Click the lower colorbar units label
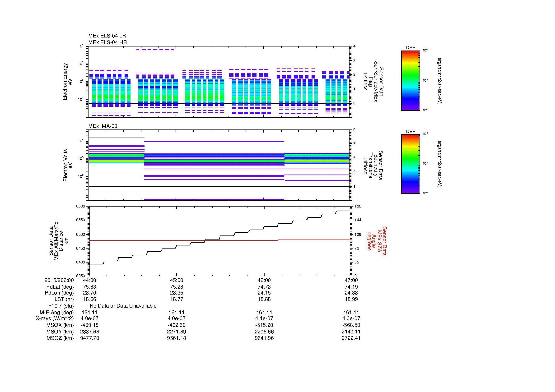 (440, 164)
